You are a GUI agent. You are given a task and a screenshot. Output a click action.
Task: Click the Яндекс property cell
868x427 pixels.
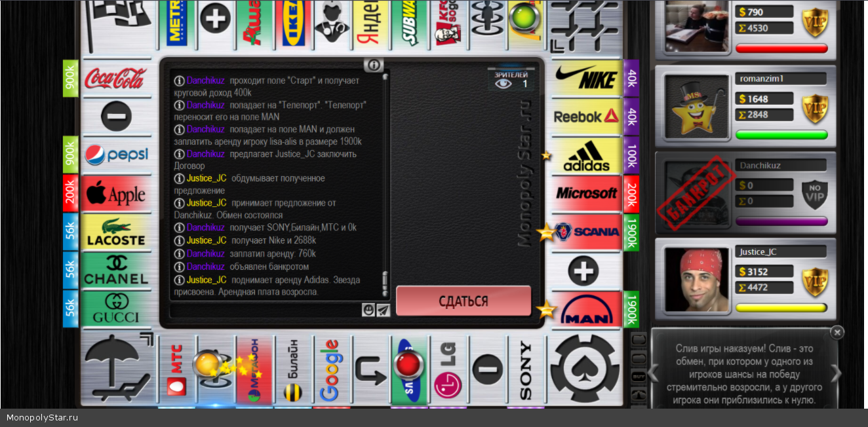coord(370,25)
